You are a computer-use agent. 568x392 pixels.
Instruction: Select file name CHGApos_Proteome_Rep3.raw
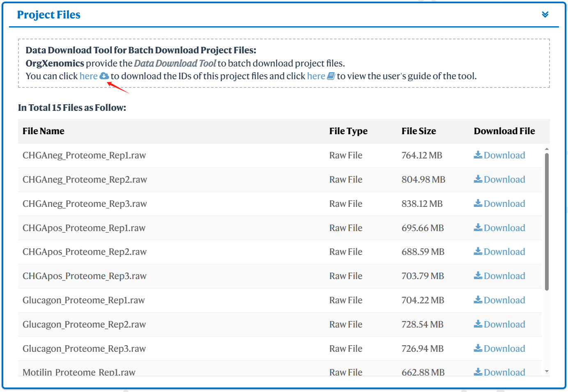pos(85,276)
